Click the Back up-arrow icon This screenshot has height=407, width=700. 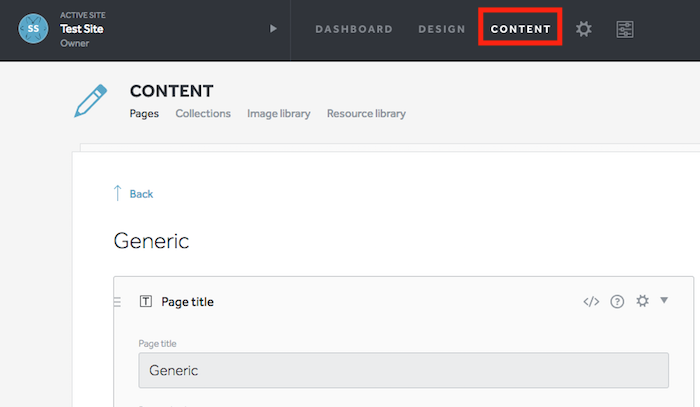coord(117,193)
